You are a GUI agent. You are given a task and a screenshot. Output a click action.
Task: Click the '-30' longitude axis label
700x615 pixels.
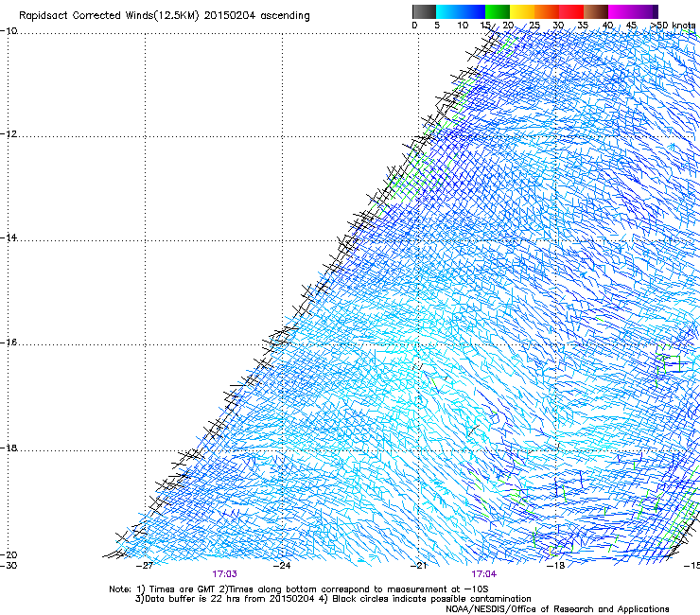(9, 566)
